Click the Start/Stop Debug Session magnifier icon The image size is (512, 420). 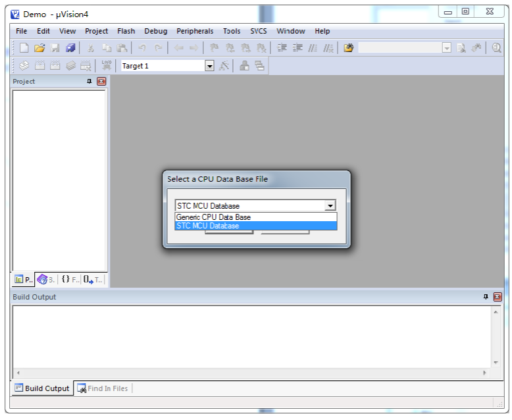tap(496, 48)
